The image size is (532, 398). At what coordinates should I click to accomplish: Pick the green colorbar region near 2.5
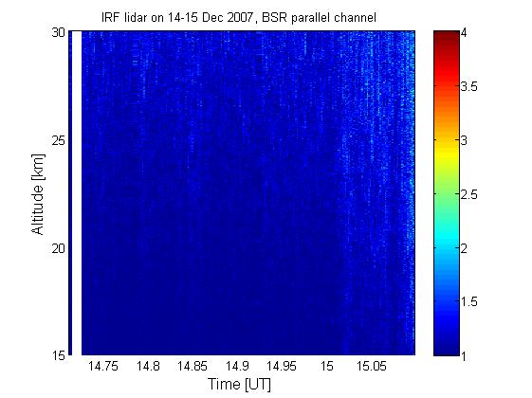click(x=447, y=195)
